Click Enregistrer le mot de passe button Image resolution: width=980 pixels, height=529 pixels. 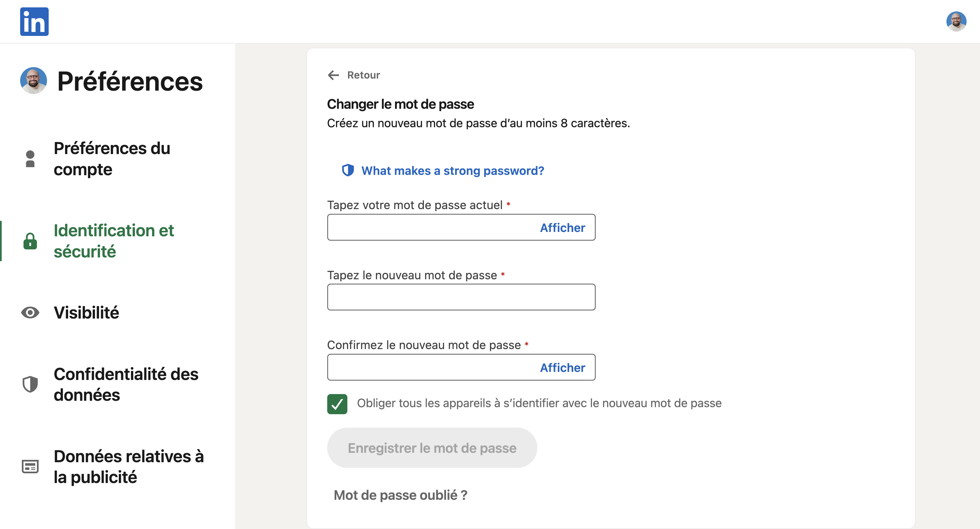[x=432, y=448]
